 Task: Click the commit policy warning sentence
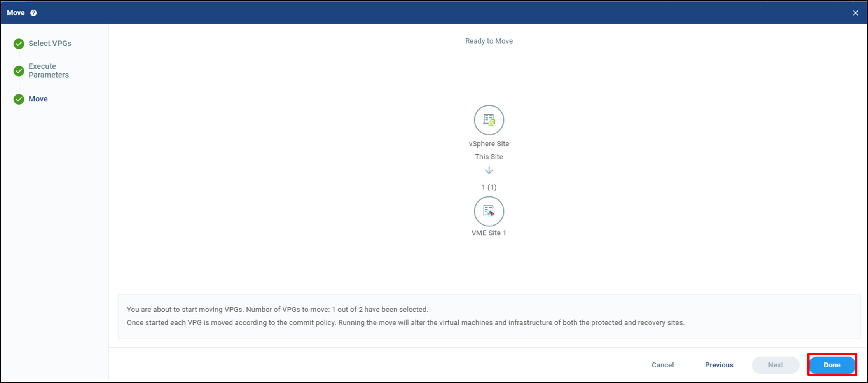coord(405,322)
